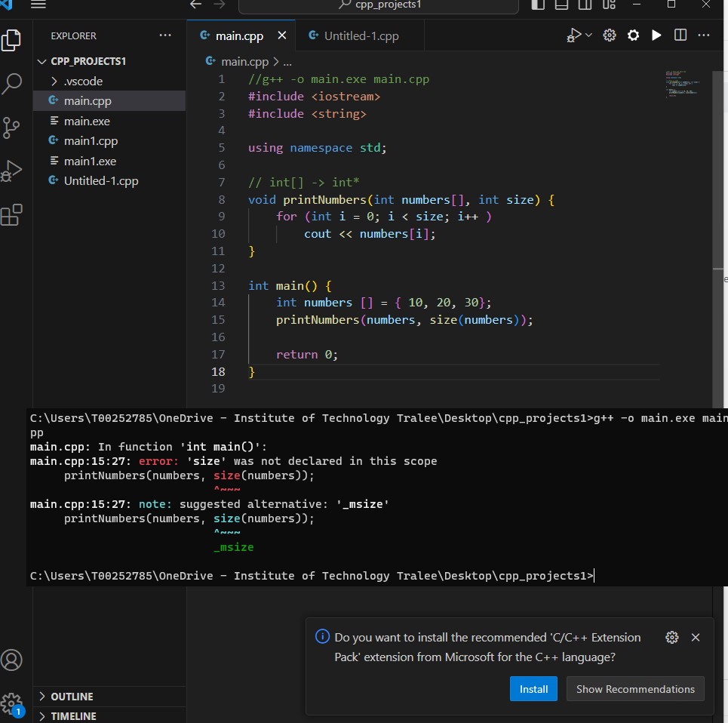This screenshot has height=723, width=728.
Task: Click the C++ file icon on main.cpp tab
Action: point(204,35)
